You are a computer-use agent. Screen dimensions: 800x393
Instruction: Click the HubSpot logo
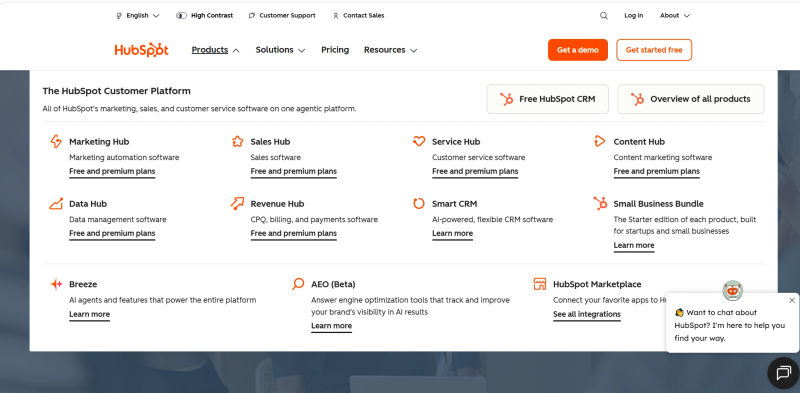tap(141, 50)
